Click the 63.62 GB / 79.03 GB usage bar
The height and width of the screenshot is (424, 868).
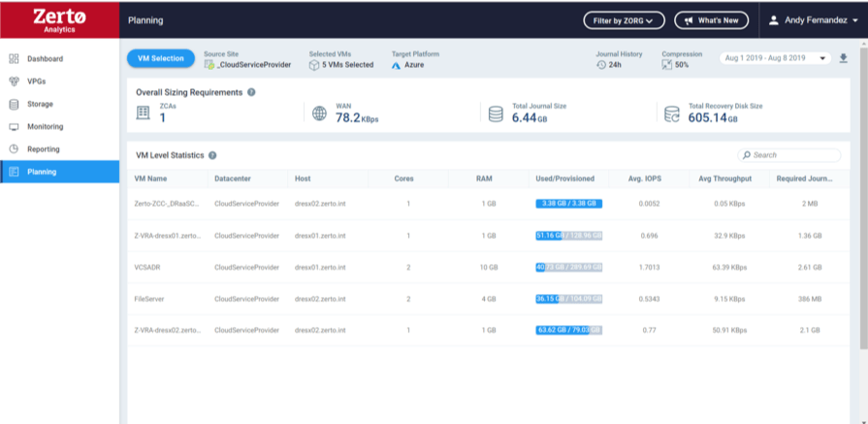568,331
